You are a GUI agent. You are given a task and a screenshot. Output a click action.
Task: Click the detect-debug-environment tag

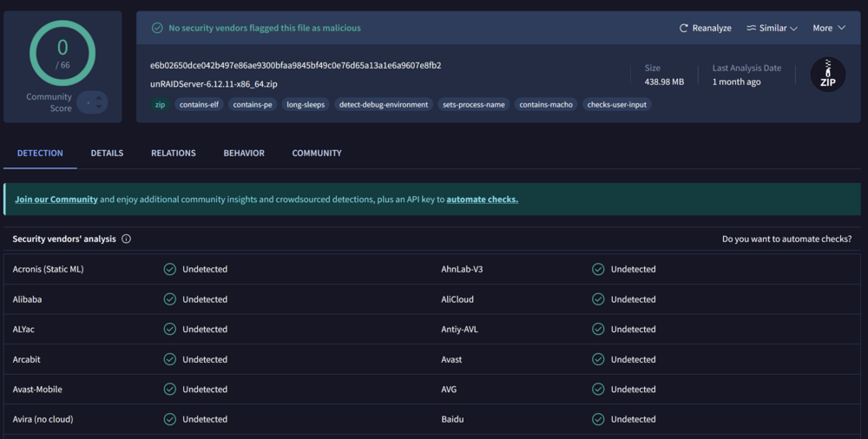click(384, 105)
